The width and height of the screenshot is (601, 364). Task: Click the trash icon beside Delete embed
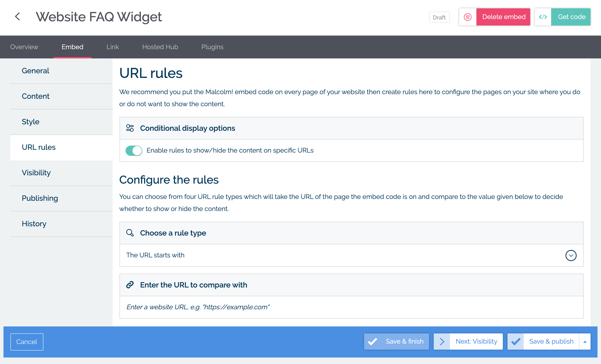click(x=468, y=17)
